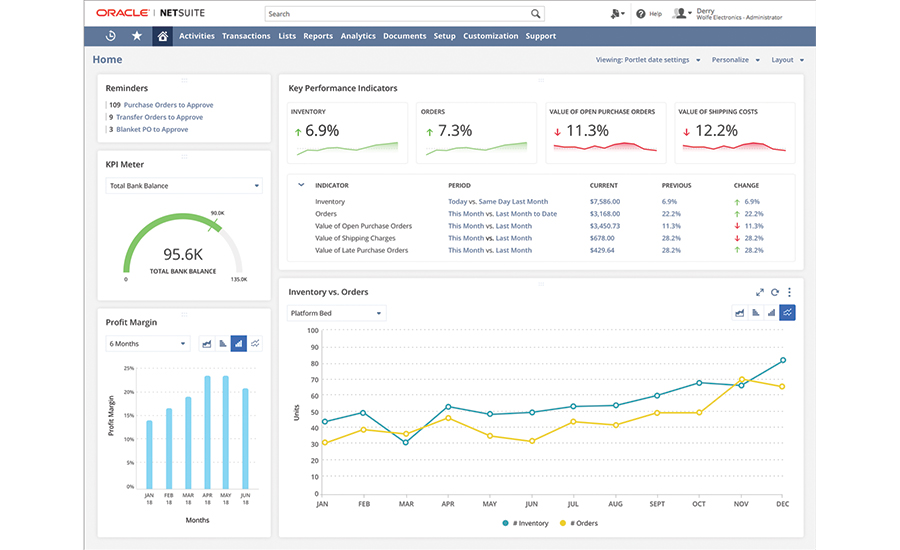The height and width of the screenshot is (550, 900).
Task: Open Purchase Orders to Approve reminder
Action: click(168, 105)
